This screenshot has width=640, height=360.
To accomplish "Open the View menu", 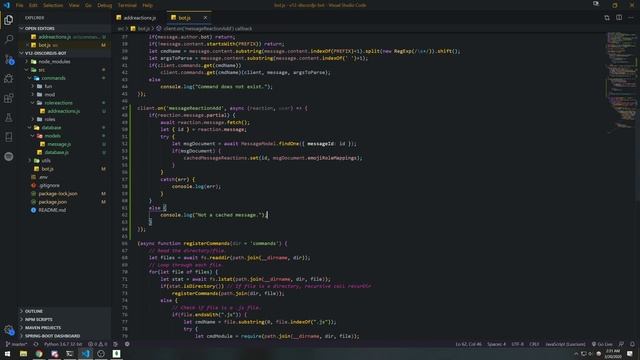I will click(x=74, y=5).
